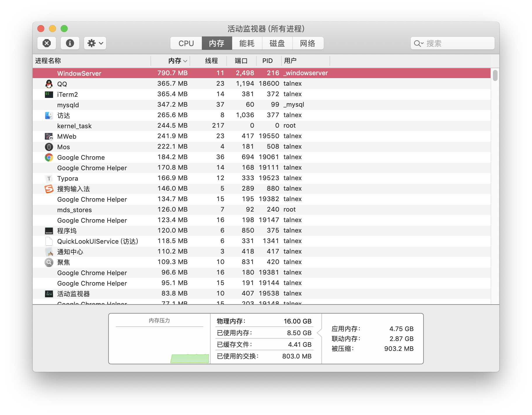Click the _mysql user cell
Viewport: 532px width, 415px height.
pos(294,105)
